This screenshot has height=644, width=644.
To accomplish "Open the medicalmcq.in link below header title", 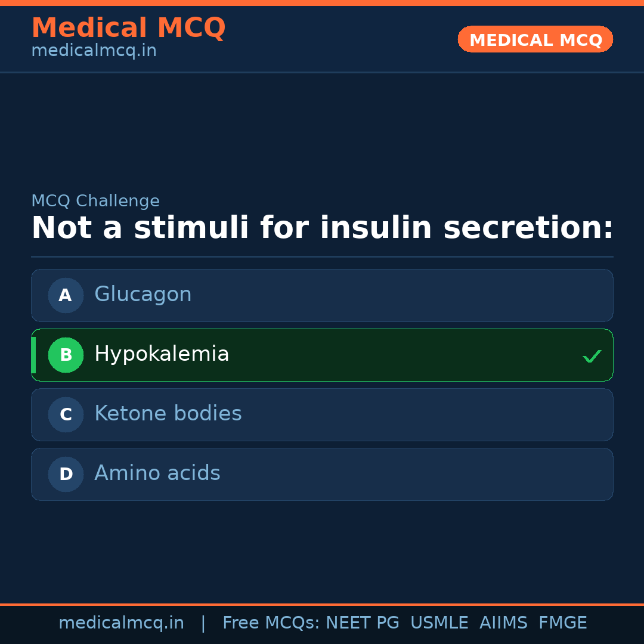I will click(94, 51).
